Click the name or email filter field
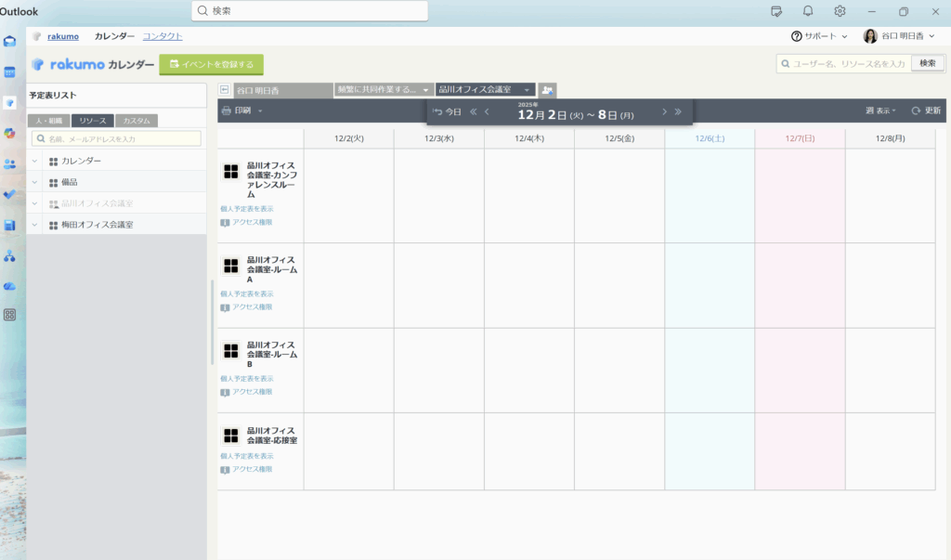The height and width of the screenshot is (560, 951). pyautogui.click(x=116, y=138)
